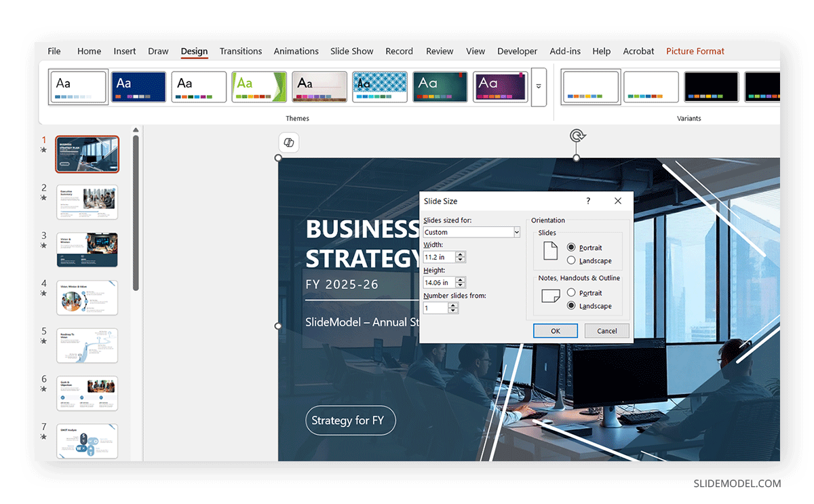814x504 pixels.
Task: Apply the black variant from the Variants gallery
Action: tap(711, 86)
